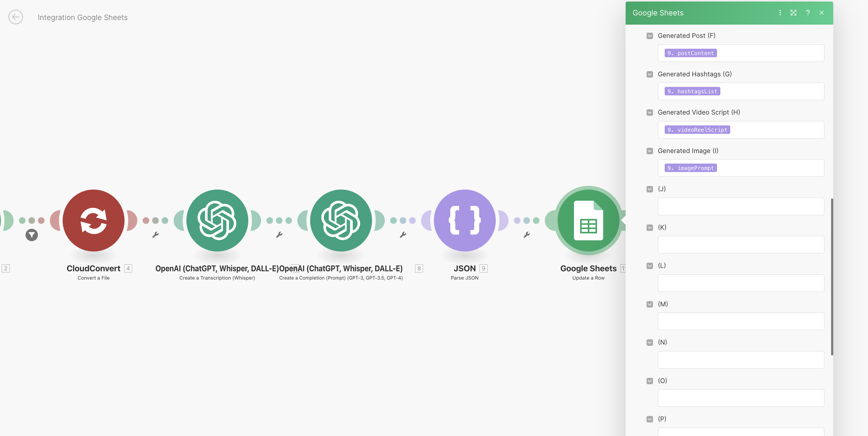This screenshot has width=868, height=436.
Task: Open the three-dot menu in Google Sheets panel
Action: 780,13
